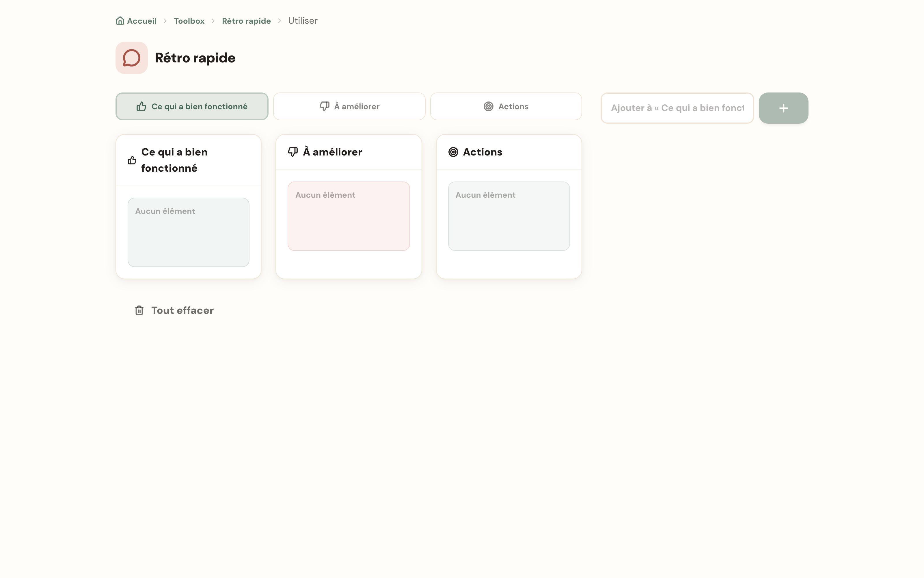The height and width of the screenshot is (578, 924).
Task: Click the target icon in the Actions tab
Action: (488, 106)
